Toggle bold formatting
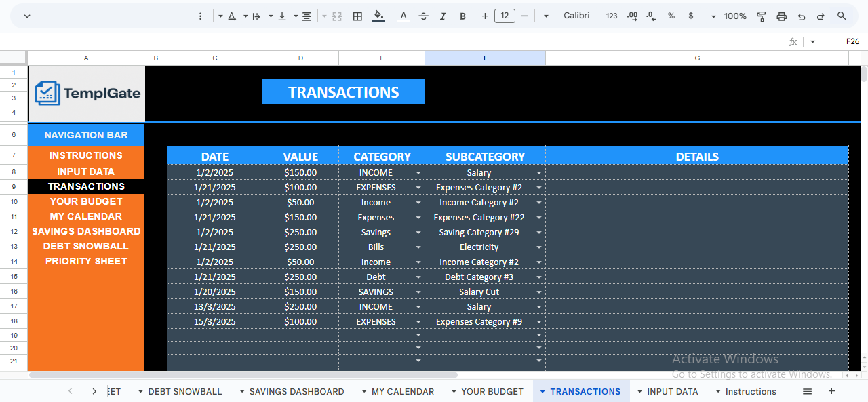 463,16
